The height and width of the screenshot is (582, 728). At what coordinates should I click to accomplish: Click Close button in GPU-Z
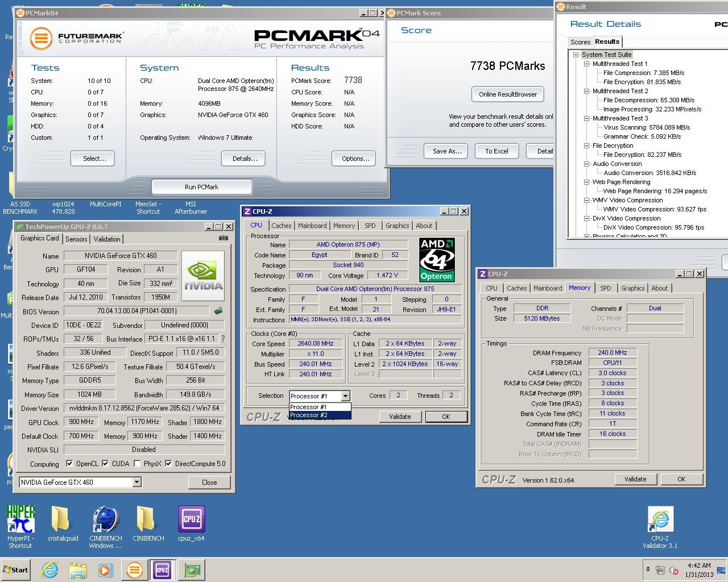[x=209, y=482]
